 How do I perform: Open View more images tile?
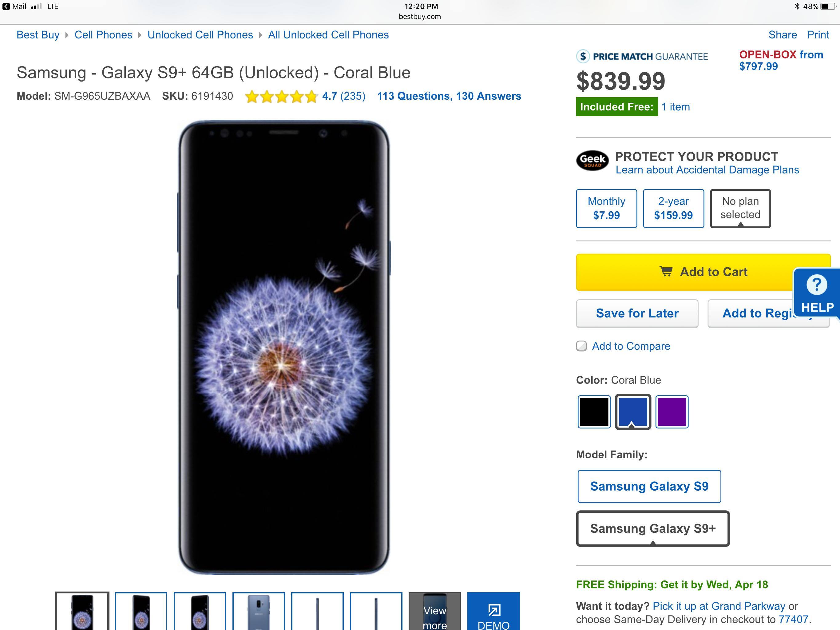[x=435, y=612]
